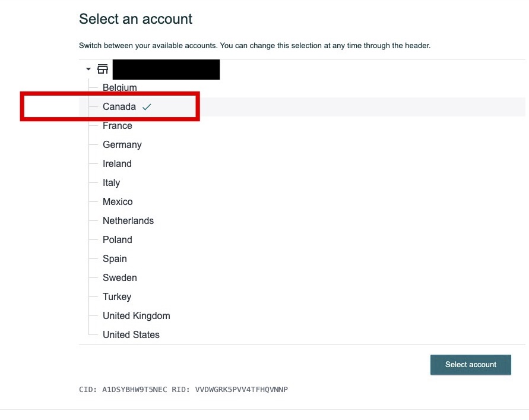Choose Canada from the account list

pos(119,107)
